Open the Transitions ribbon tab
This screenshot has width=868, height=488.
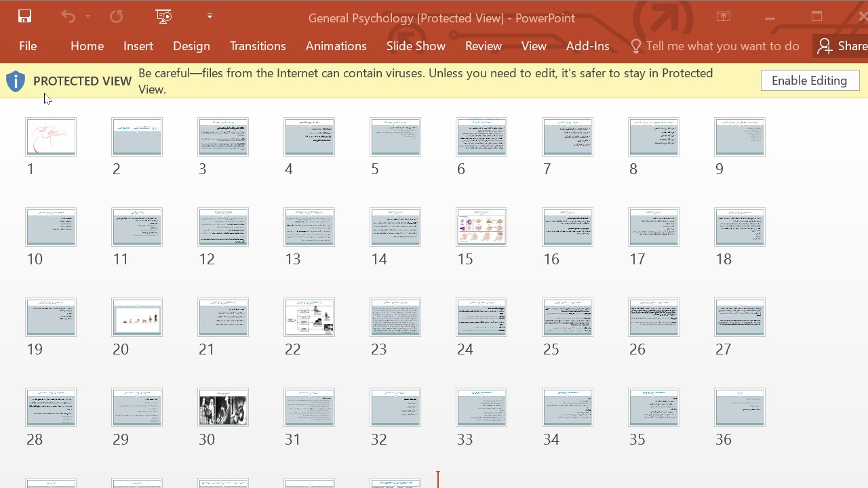point(258,46)
